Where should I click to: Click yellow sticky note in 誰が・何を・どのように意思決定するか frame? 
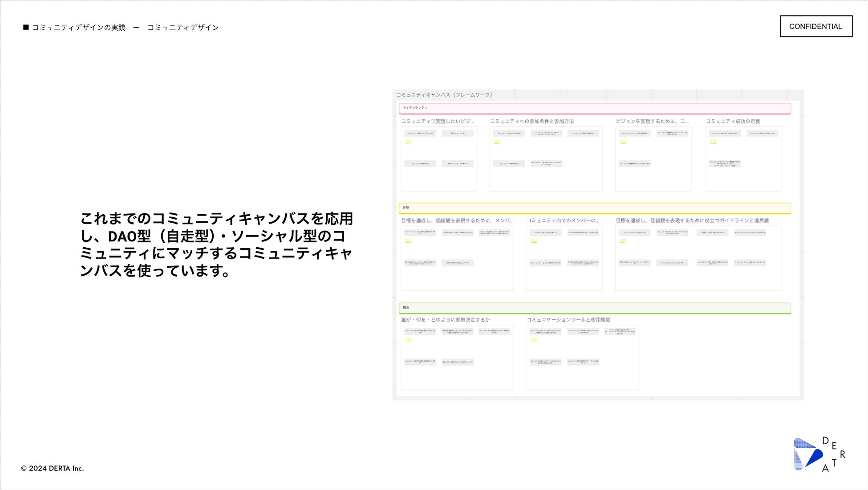coord(408,340)
